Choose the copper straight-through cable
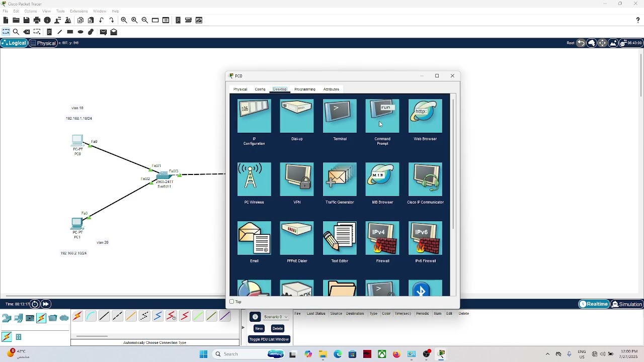 (104, 316)
